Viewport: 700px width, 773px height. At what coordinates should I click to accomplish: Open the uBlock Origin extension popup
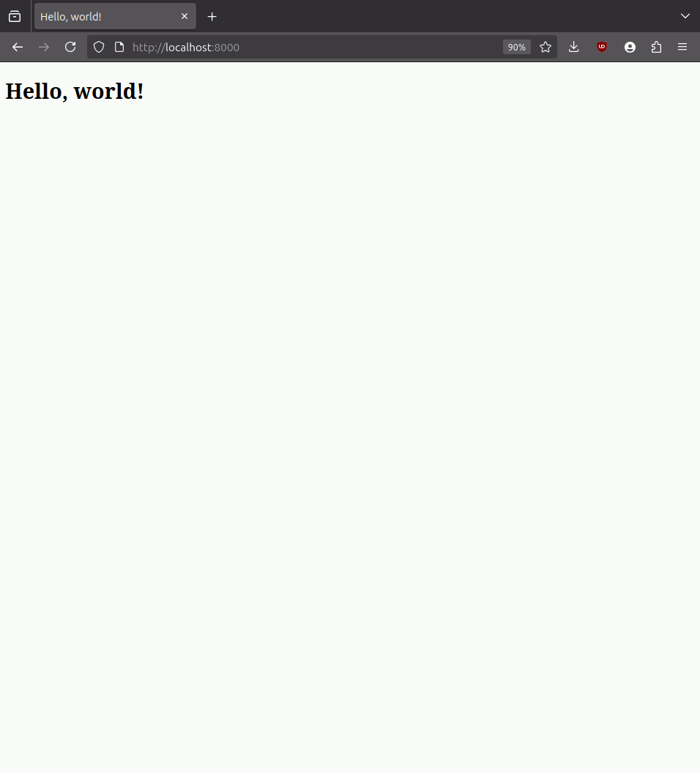(x=602, y=47)
